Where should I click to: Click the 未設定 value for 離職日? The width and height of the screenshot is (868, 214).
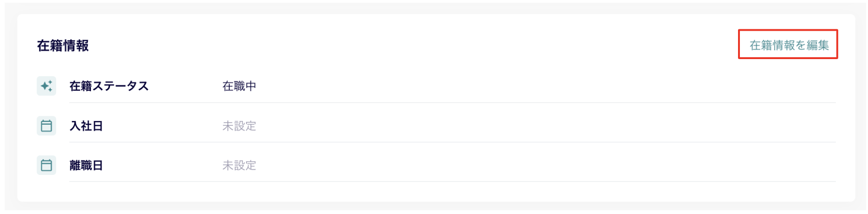[239, 166]
